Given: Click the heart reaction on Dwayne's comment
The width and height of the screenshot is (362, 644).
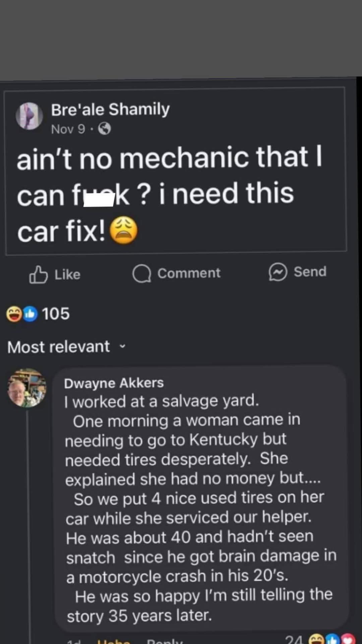Looking at the screenshot, I should coord(349,640).
